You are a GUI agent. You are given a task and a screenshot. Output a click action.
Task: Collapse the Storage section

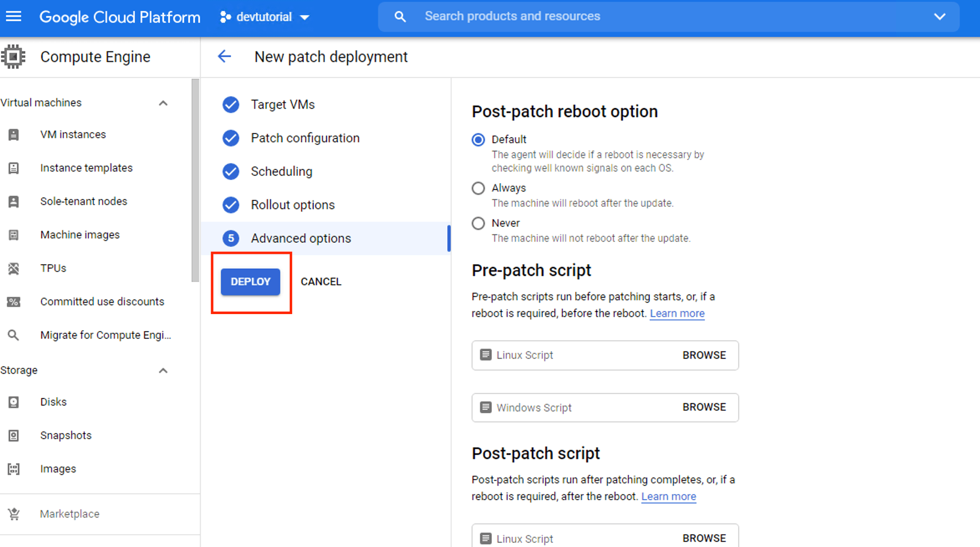click(163, 371)
